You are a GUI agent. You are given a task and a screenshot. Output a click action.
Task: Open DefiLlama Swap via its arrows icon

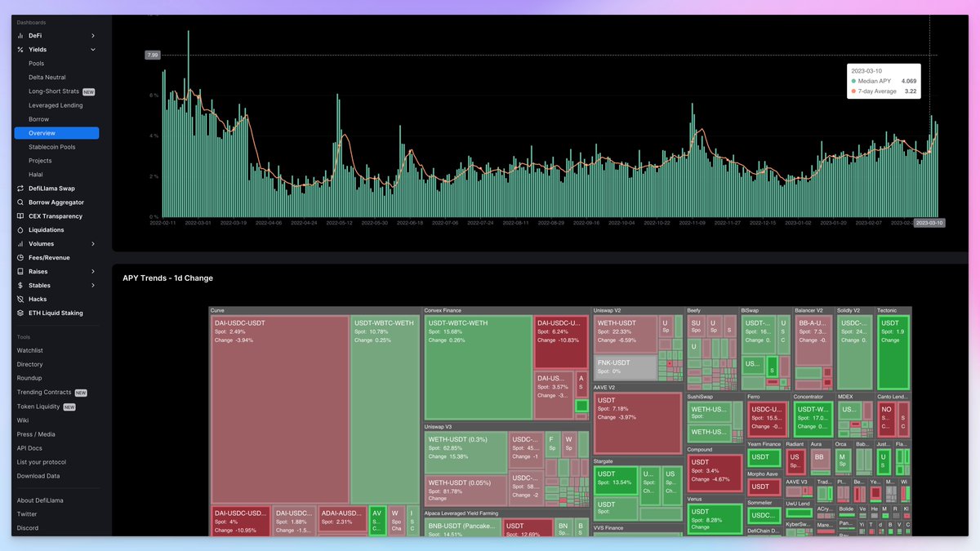tap(20, 189)
